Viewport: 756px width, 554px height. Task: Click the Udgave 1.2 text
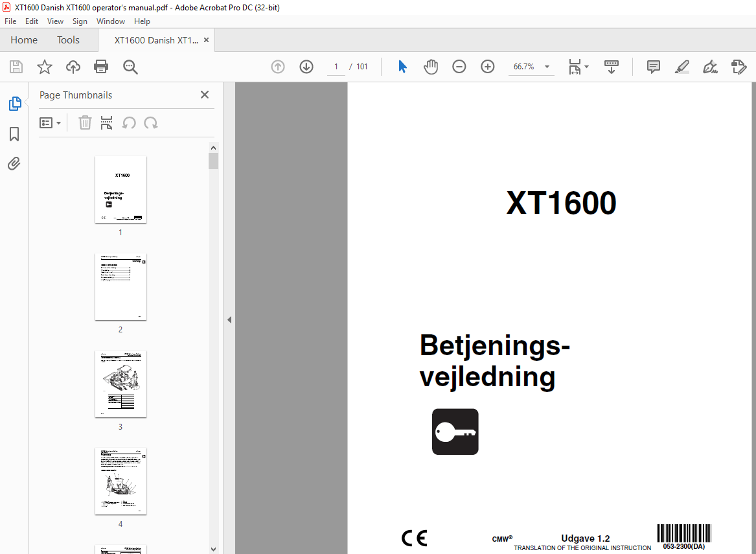click(586, 538)
